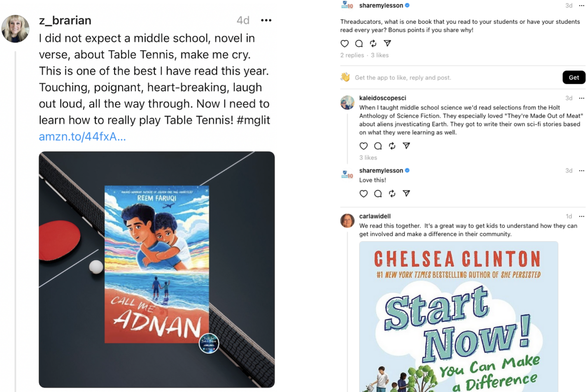Open the Start Now! book cover image

tap(459, 317)
